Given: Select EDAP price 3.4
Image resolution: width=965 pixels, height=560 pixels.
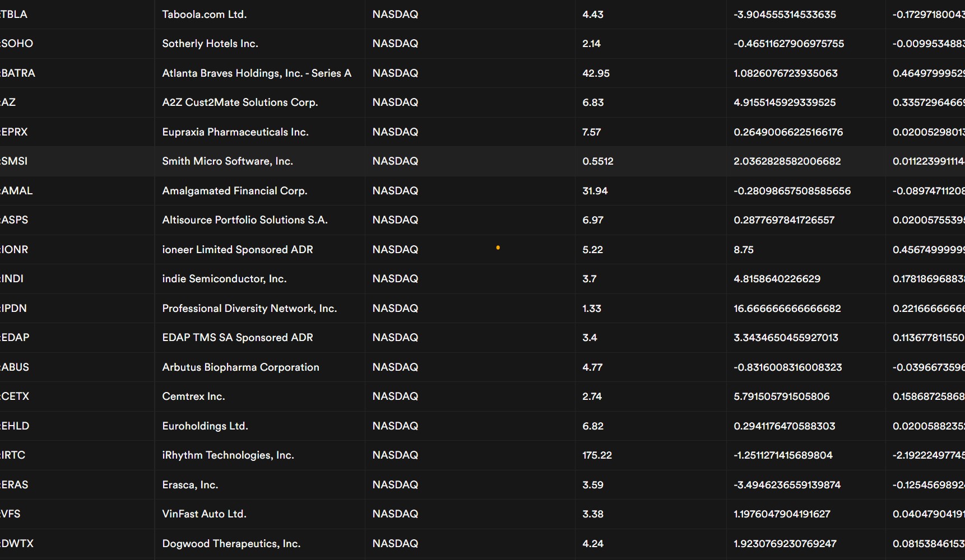Looking at the screenshot, I should tap(590, 338).
